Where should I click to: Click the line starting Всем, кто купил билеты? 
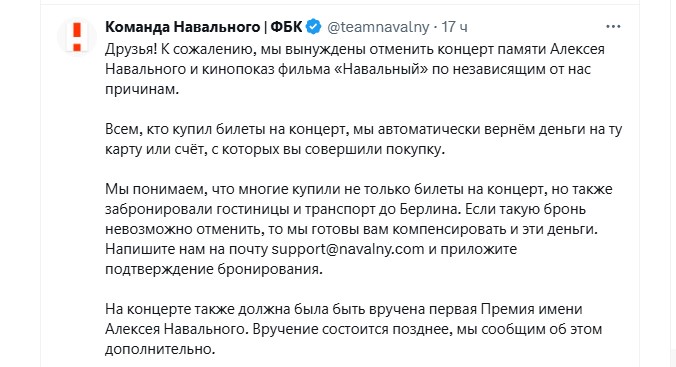pos(363,129)
